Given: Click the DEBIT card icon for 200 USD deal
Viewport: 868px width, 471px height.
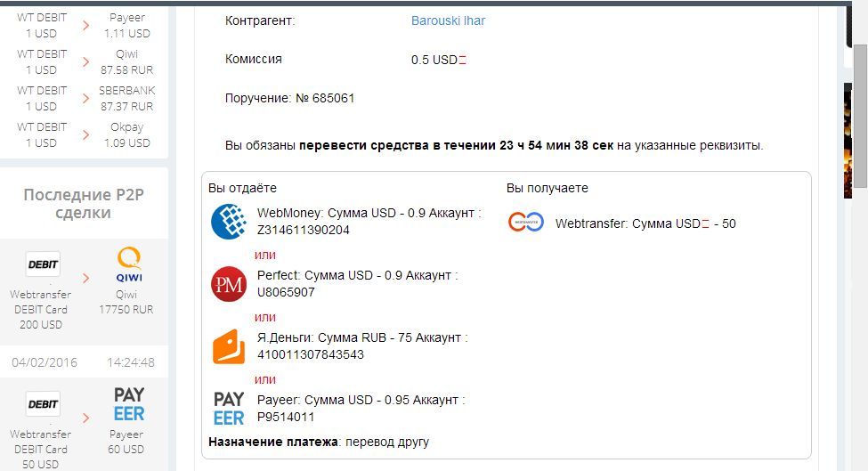Looking at the screenshot, I should [x=42, y=264].
